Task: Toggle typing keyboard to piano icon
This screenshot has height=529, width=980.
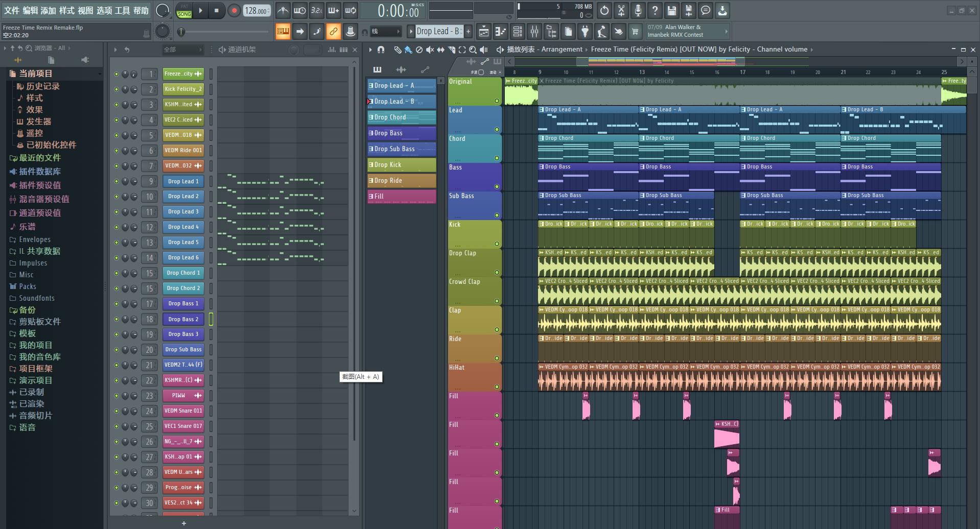Action: pos(283,32)
